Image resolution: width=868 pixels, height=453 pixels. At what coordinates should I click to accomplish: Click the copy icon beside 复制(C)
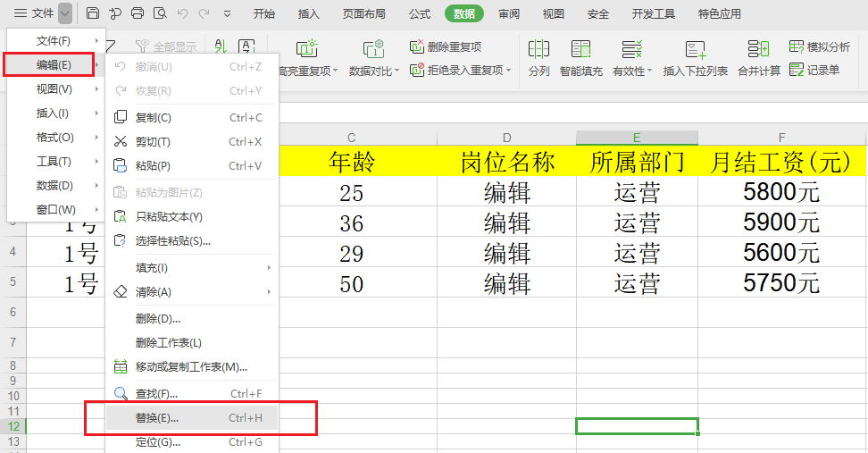[x=121, y=117]
